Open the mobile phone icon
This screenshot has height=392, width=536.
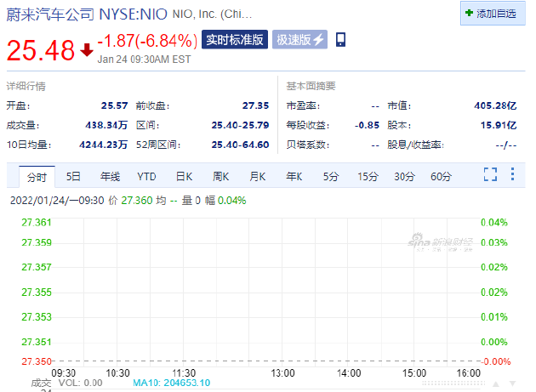tap(340, 40)
